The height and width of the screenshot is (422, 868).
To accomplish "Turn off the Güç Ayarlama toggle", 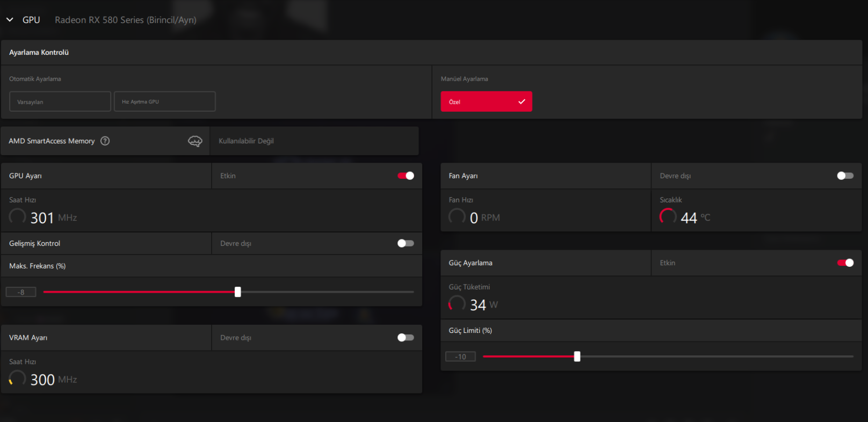I will tap(845, 263).
